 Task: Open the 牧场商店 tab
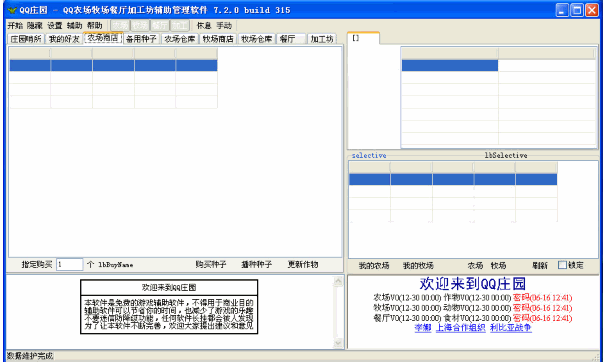(x=218, y=39)
